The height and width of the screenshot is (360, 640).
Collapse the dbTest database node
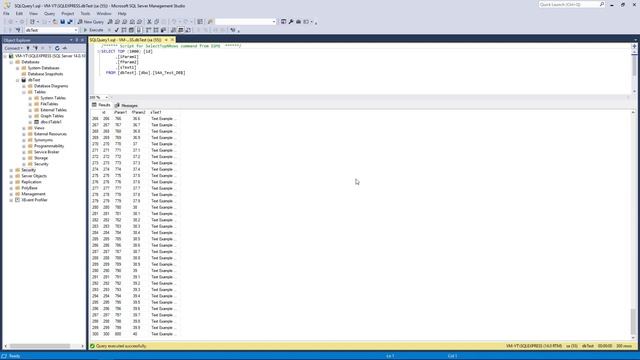(x=18, y=80)
